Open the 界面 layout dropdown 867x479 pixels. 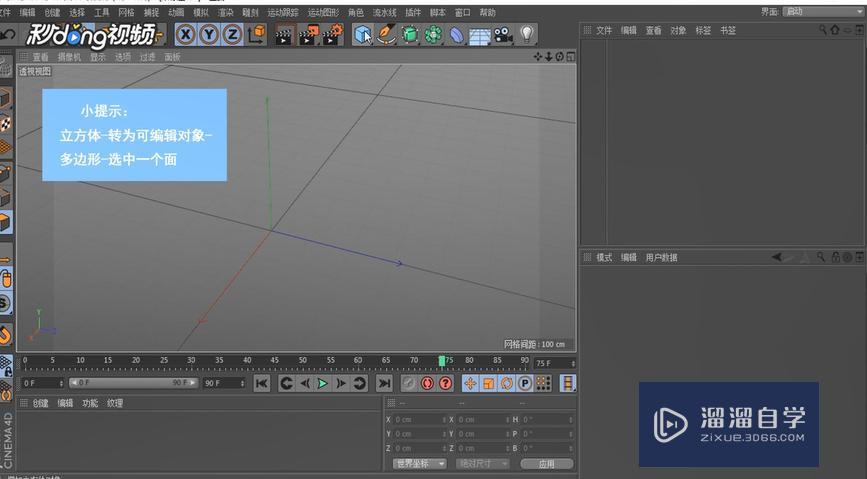tap(824, 12)
